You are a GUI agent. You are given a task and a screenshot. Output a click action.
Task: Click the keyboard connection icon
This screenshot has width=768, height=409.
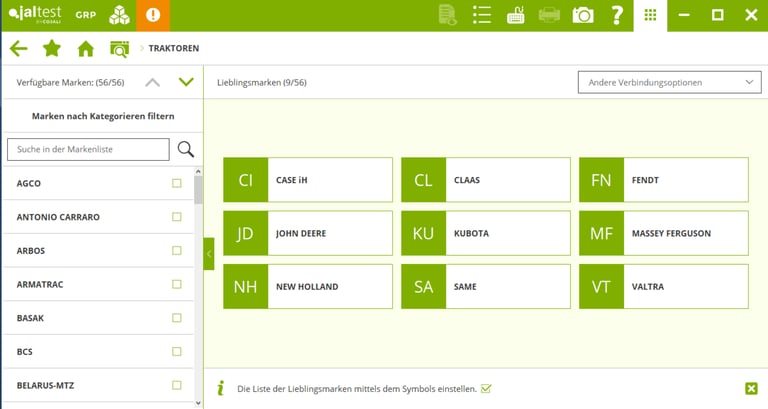tap(515, 15)
